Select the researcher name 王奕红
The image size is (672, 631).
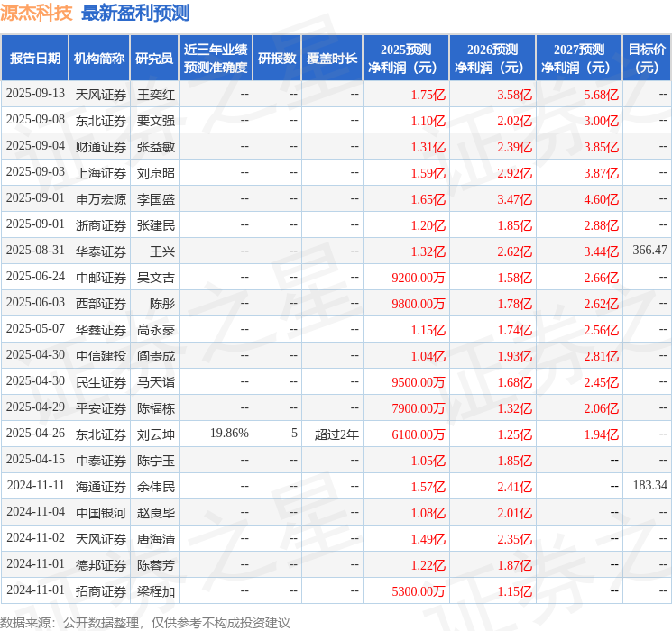pos(155,95)
